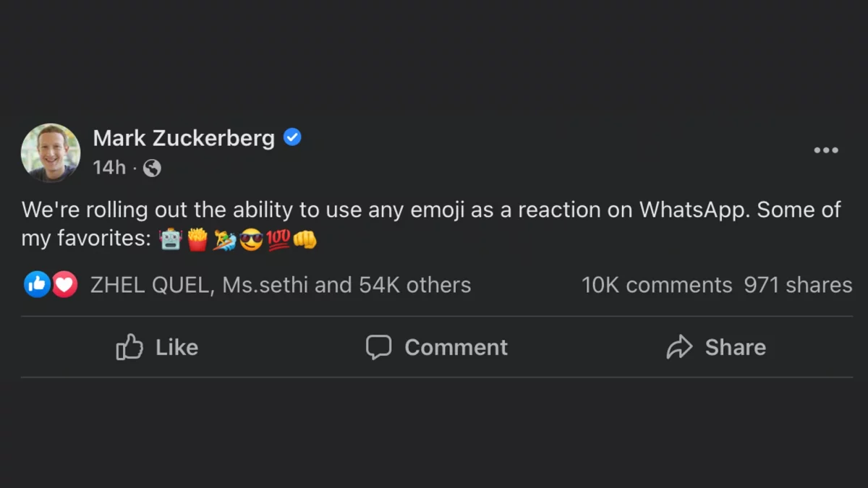The height and width of the screenshot is (488, 868).
Task: Open the profile picture next to the author name
Action: coord(51,153)
